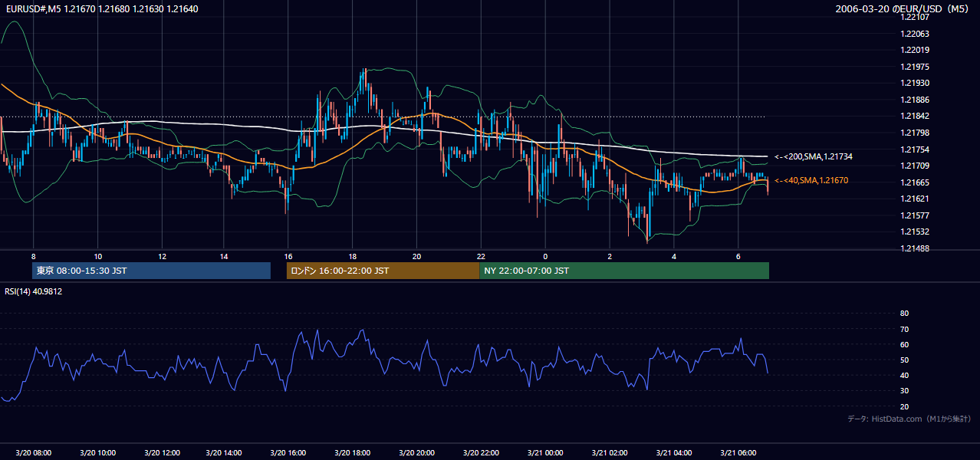Click price axis value 1.21621
Image resolution: width=980 pixels, height=460 pixels.
point(914,199)
